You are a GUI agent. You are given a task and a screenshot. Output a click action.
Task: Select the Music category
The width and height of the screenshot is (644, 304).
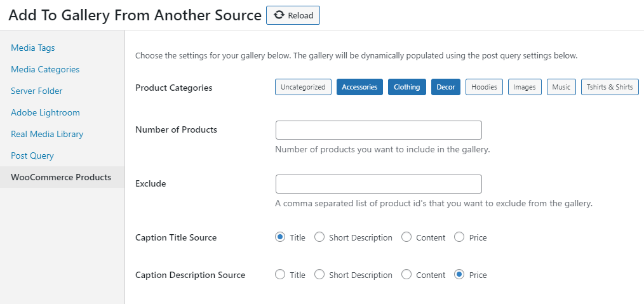[x=561, y=87]
